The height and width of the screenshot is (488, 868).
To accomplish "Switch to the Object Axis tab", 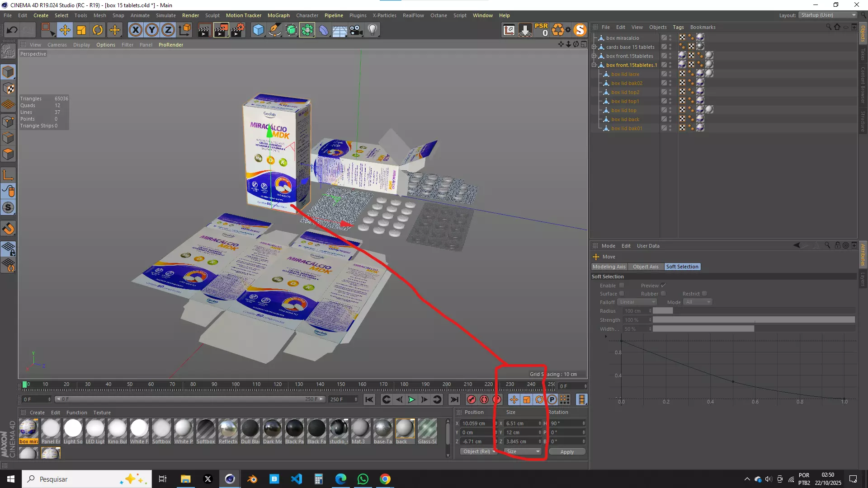I will 646,267.
